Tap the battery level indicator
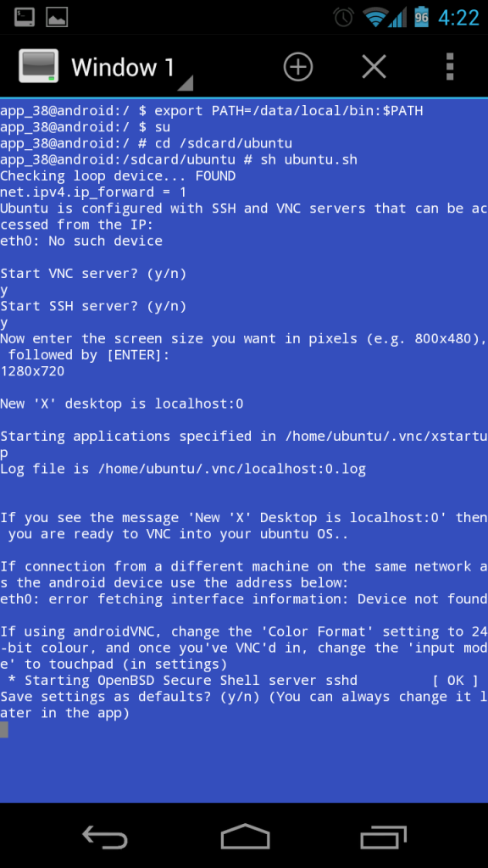Viewport: 488px width, 868px height. coord(422,17)
